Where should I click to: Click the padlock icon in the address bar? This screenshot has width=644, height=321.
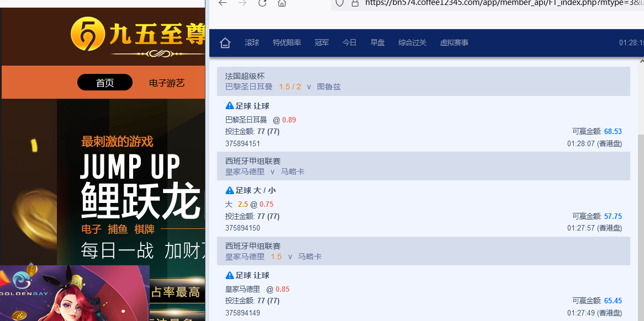355,3
